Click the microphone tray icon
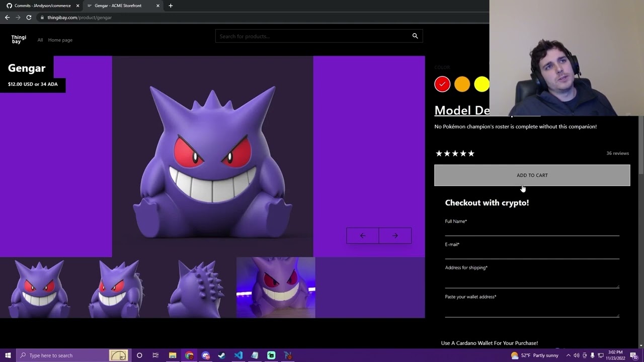Viewport: 644px width, 362px height. point(592,355)
